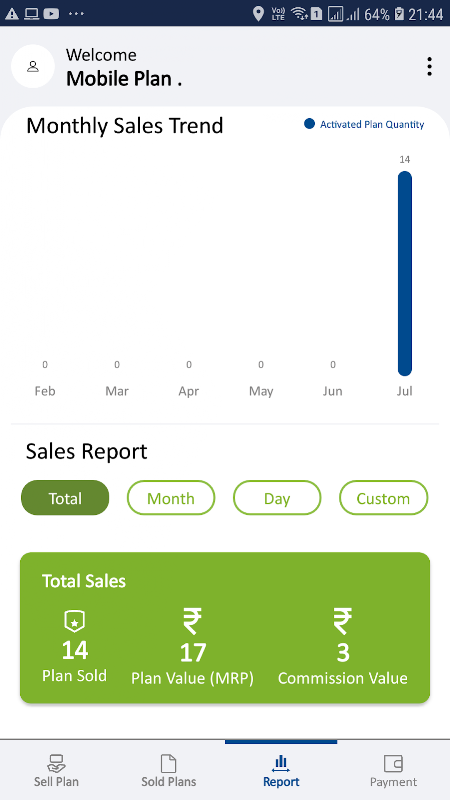The width and height of the screenshot is (450, 800).
Task: Open the Payment wallet icon
Action: (x=393, y=764)
